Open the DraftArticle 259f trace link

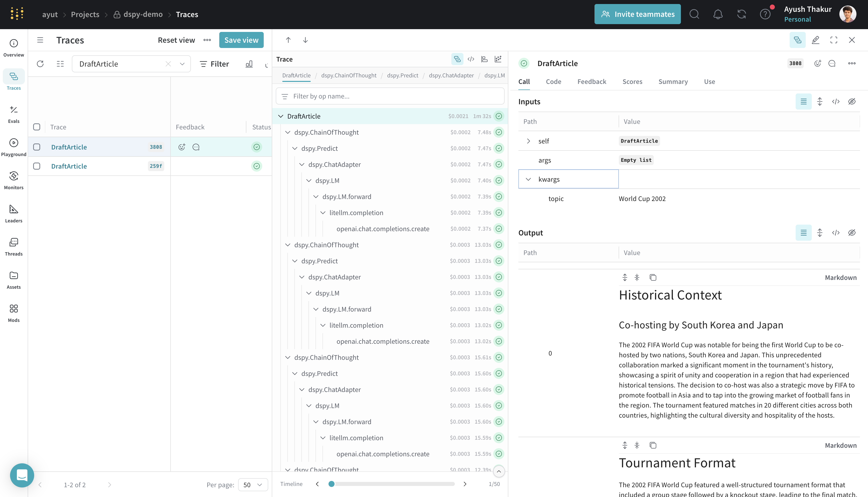pyautogui.click(x=69, y=166)
